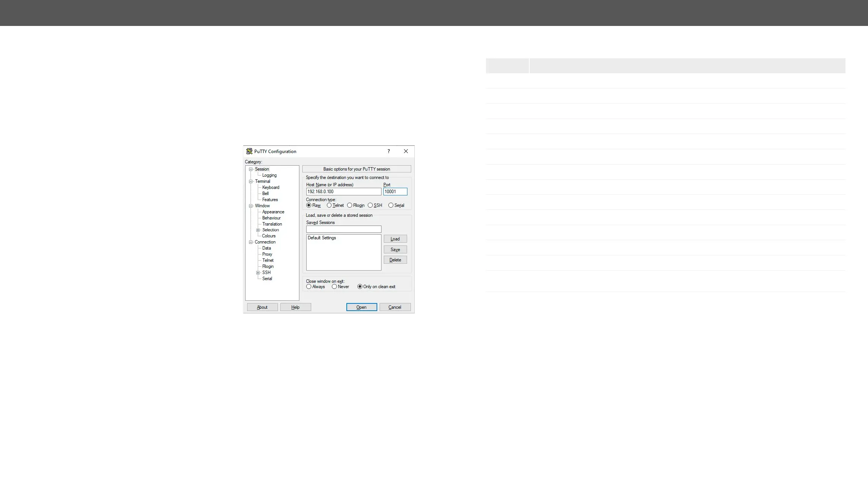This screenshot has height=487, width=868.
Task: Open the Logging category
Action: [x=269, y=175]
